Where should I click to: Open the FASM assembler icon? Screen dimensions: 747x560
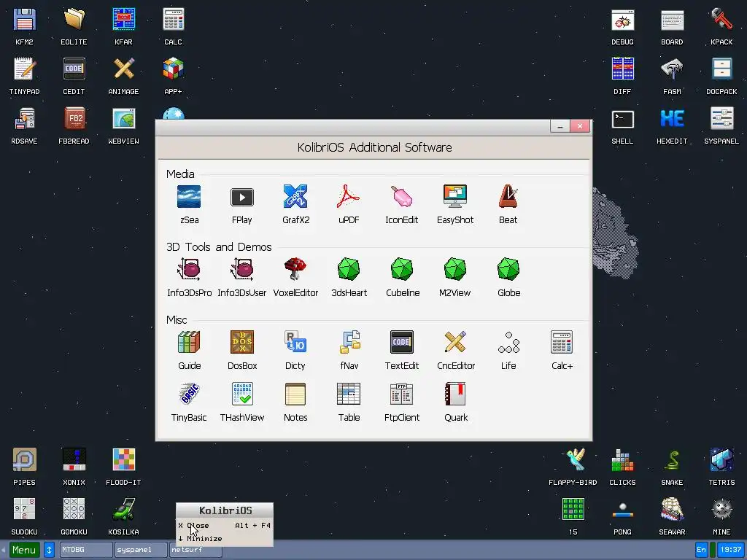click(x=672, y=69)
